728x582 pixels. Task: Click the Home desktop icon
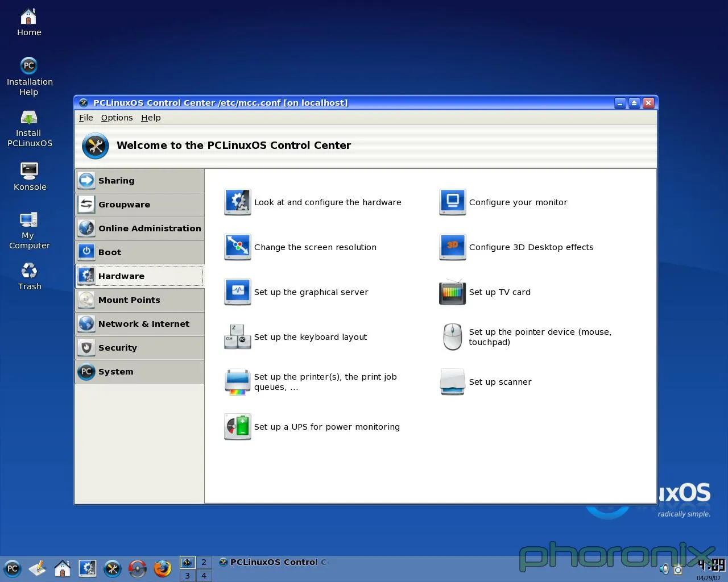(29, 23)
